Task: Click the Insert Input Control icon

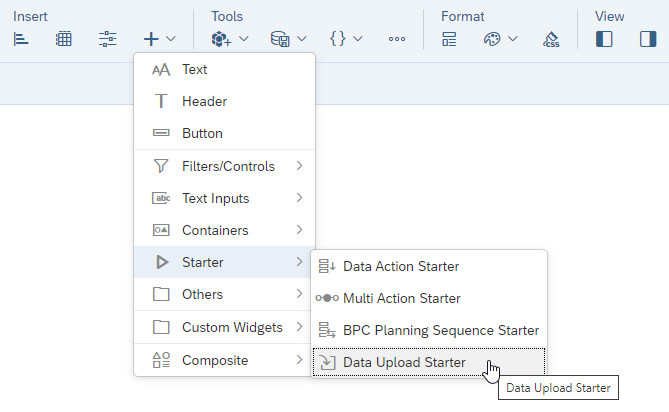Action: point(108,39)
